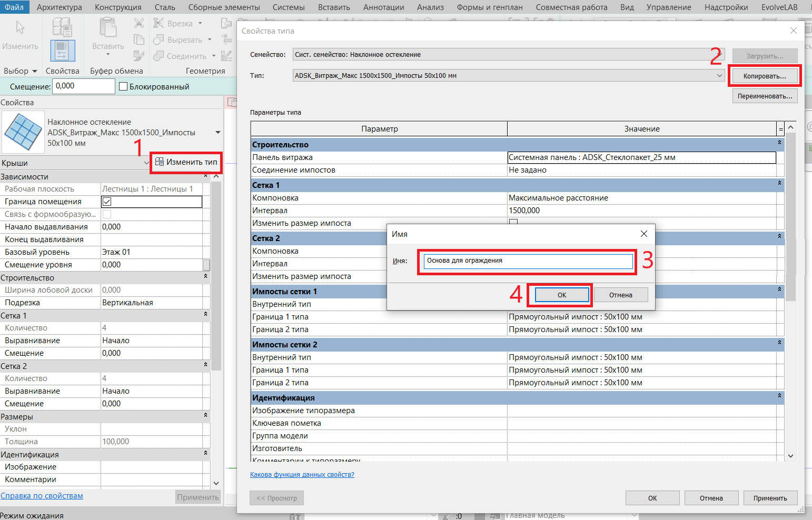The image size is (812, 520).
Task: Toggle the Блокированный checkbox
Action: [123, 86]
